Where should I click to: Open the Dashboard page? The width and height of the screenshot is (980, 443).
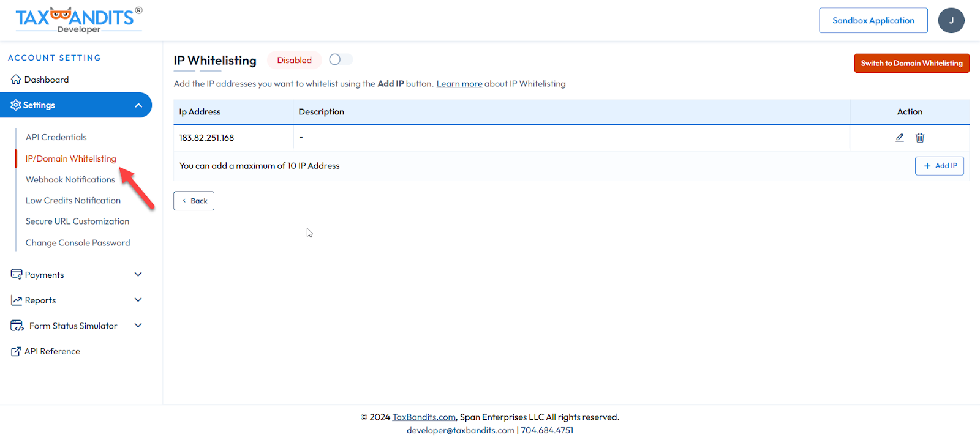pos(47,80)
